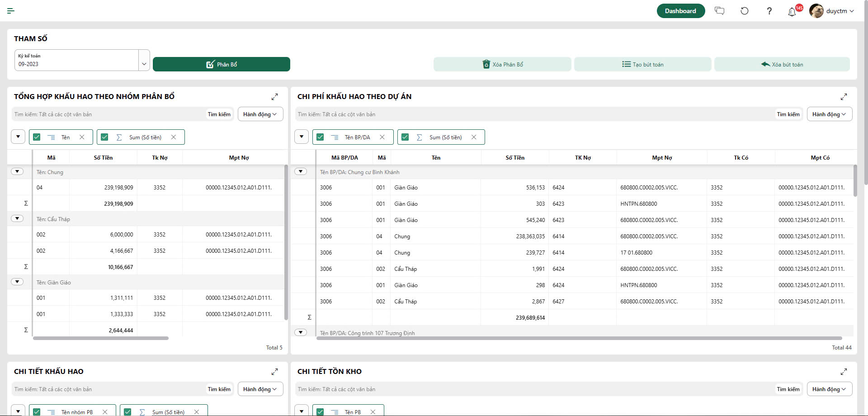Sort by Số Tiền column in left table

point(103,158)
